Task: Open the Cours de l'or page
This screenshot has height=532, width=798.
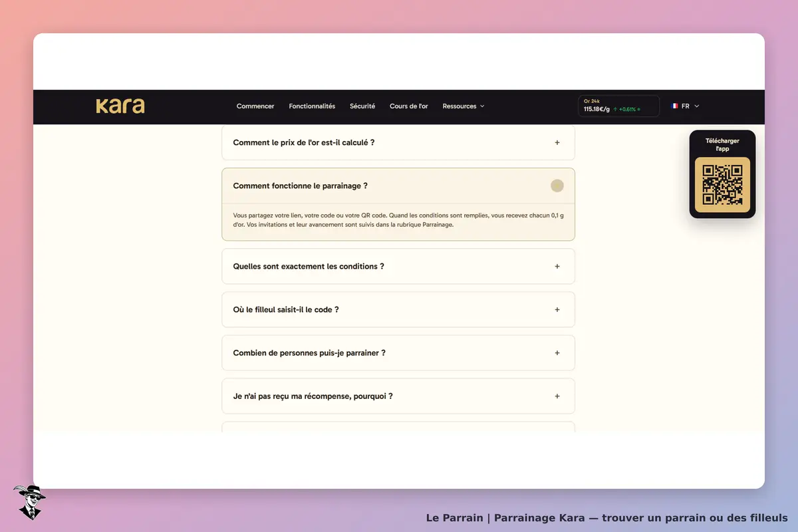Action: tap(409, 106)
